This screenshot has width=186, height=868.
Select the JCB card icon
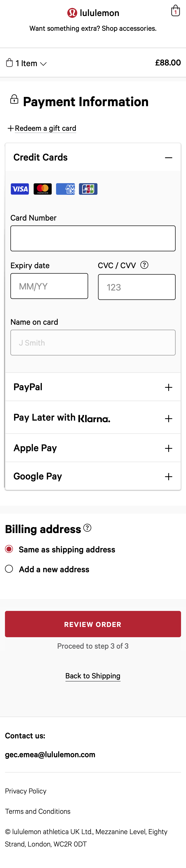coord(88,189)
